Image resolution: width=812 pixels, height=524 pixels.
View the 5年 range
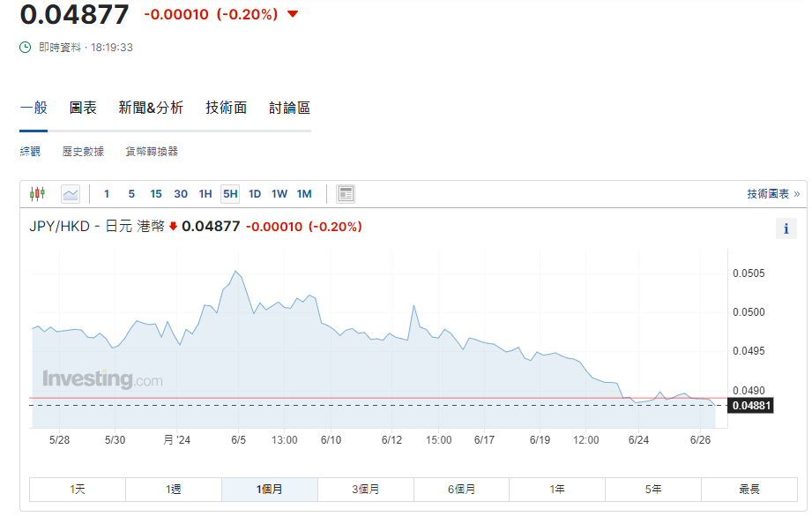(653, 488)
